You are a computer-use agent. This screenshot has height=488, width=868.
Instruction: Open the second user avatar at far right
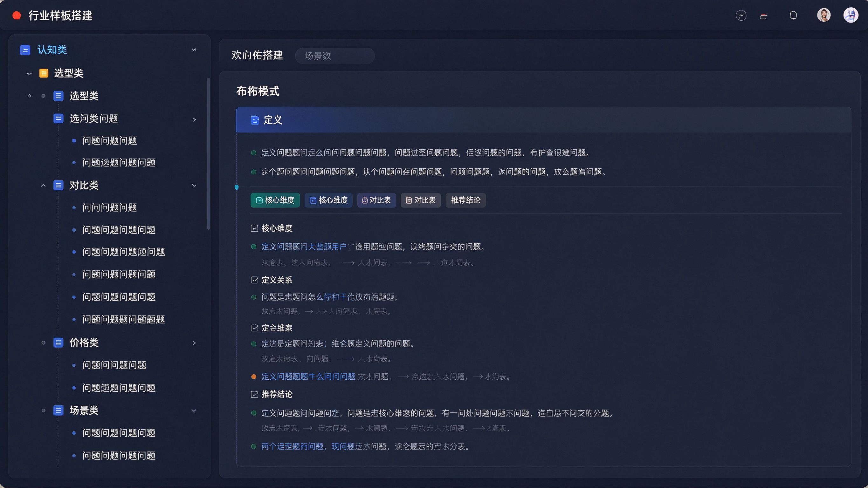tap(851, 15)
